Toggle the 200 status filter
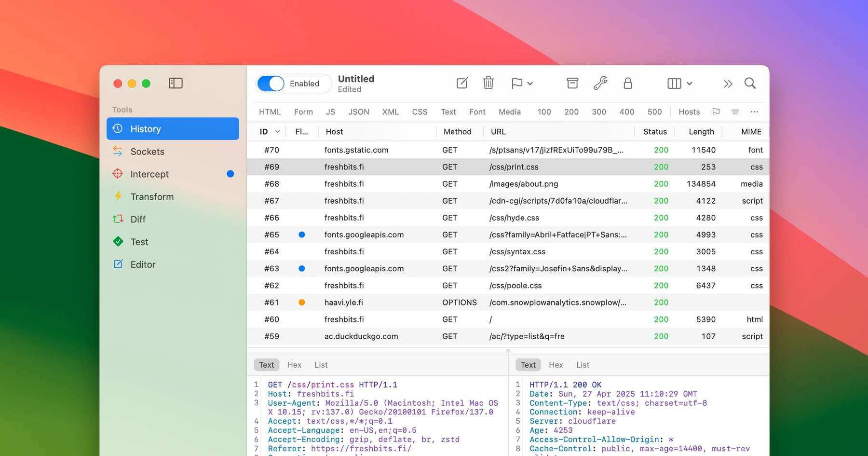868x456 pixels. (571, 111)
